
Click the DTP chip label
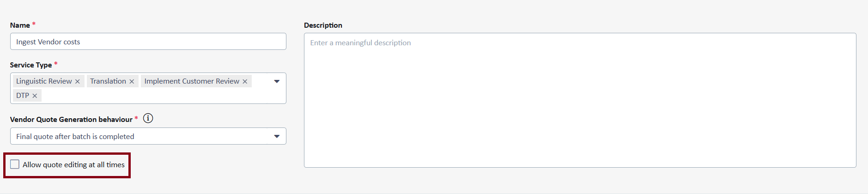(x=23, y=96)
